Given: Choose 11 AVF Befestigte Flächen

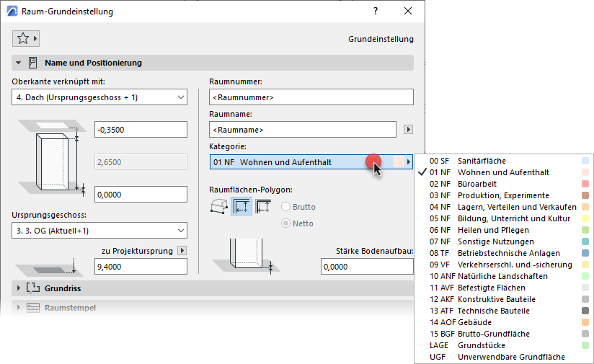Looking at the screenshot, I should coord(504,288).
